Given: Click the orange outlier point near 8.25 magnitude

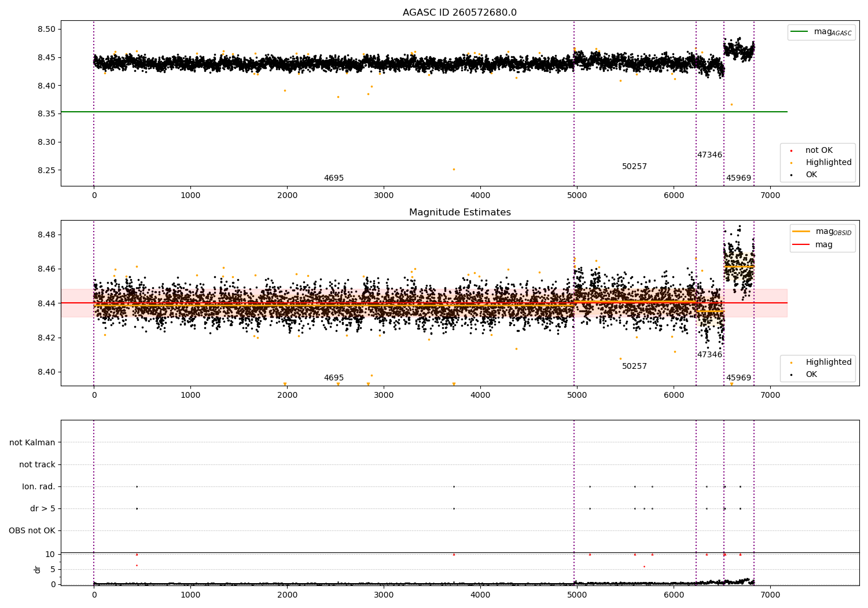Looking at the screenshot, I should [x=454, y=169].
